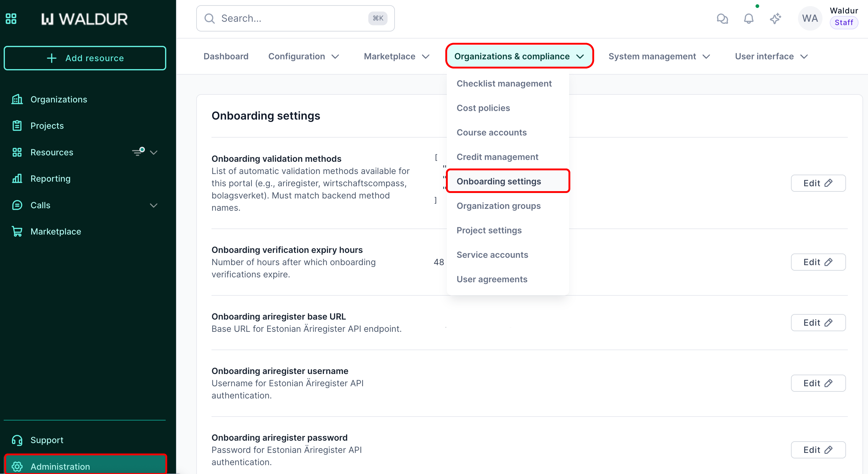Open Reporting in the sidebar
Image resolution: width=868 pixels, height=474 pixels.
pos(50,179)
